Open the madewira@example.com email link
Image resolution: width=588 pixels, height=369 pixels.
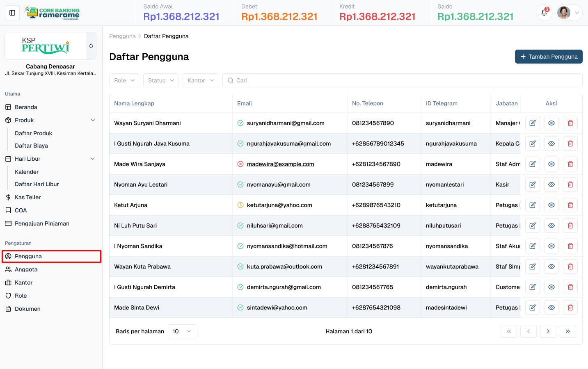[x=280, y=164]
